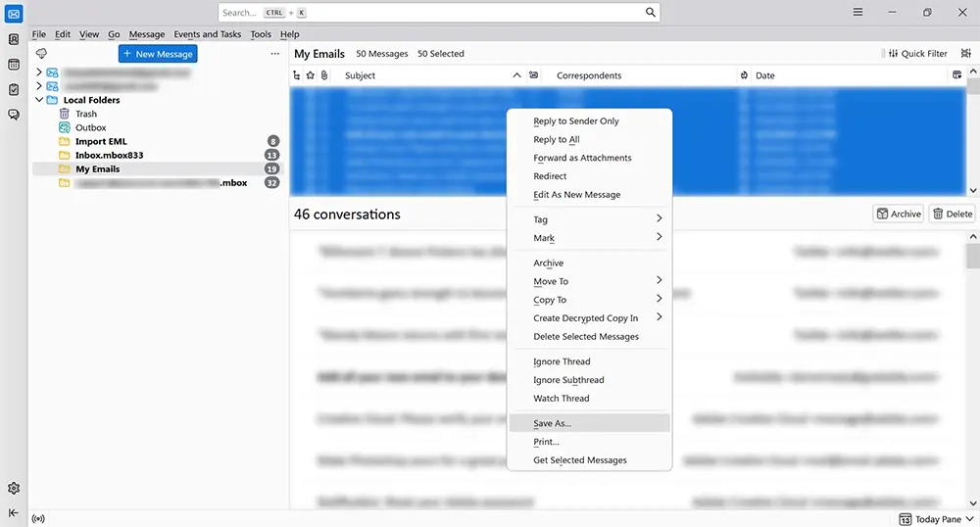980x527 pixels.
Task: Open the Mail space icon
Action: [x=14, y=13]
